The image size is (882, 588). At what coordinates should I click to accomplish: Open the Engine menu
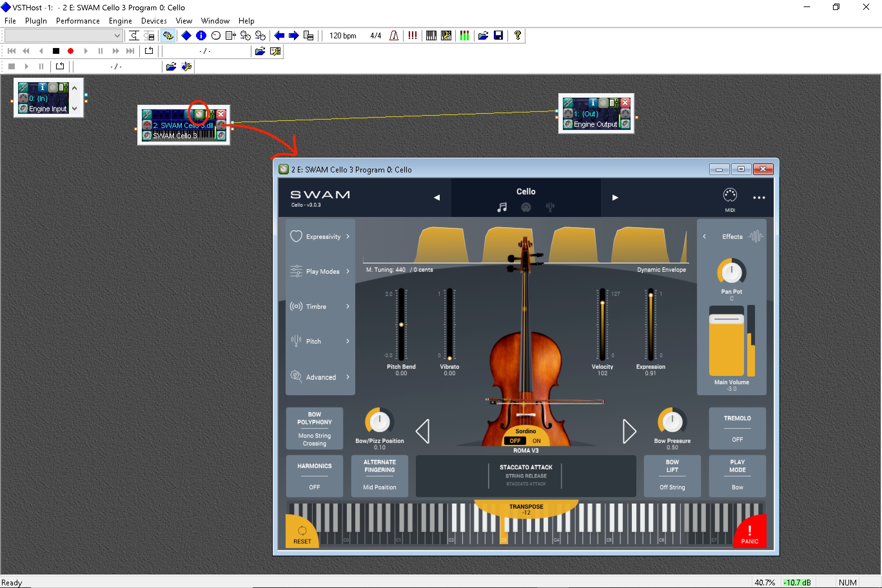tap(120, 21)
